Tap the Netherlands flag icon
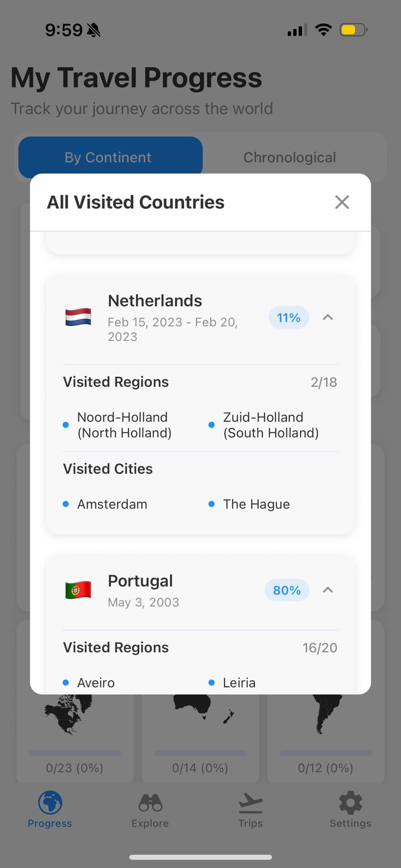401x868 pixels. (x=78, y=317)
